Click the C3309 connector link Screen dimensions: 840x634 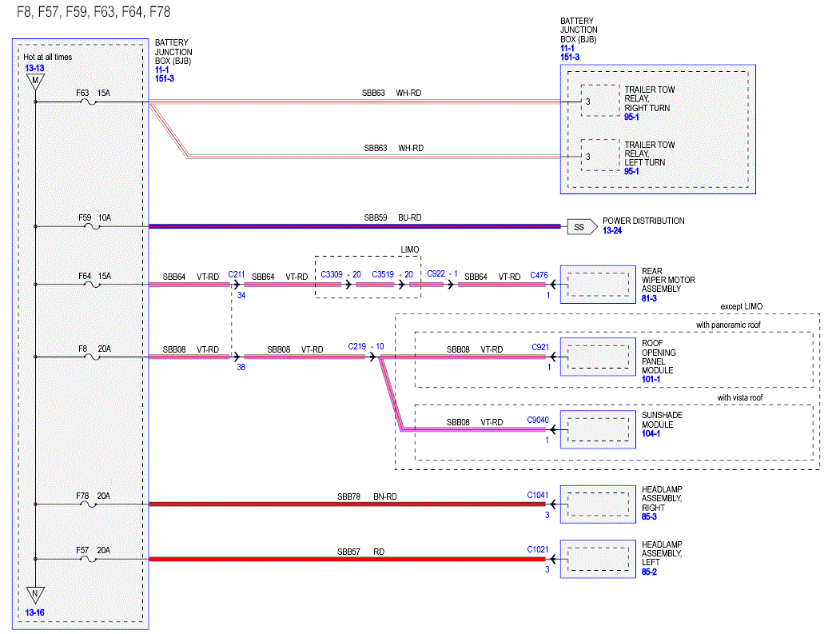[x=332, y=274]
